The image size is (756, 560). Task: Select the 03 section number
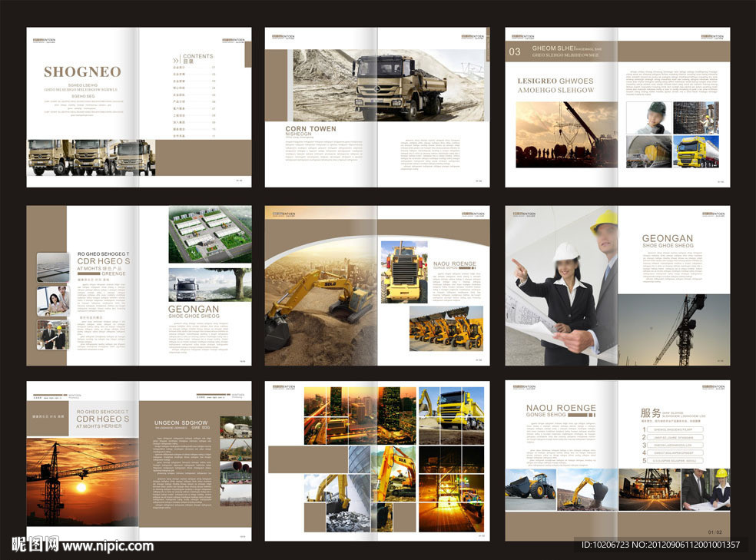515,51
